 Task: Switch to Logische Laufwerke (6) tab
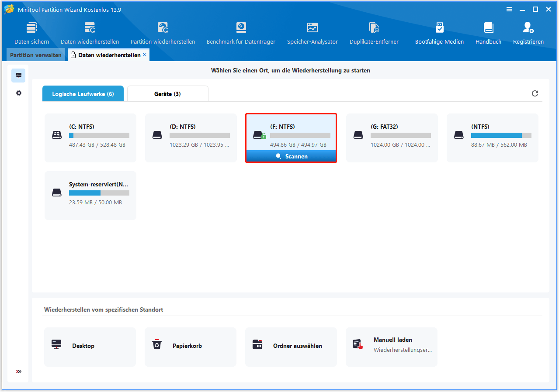[x=83, y=94]
